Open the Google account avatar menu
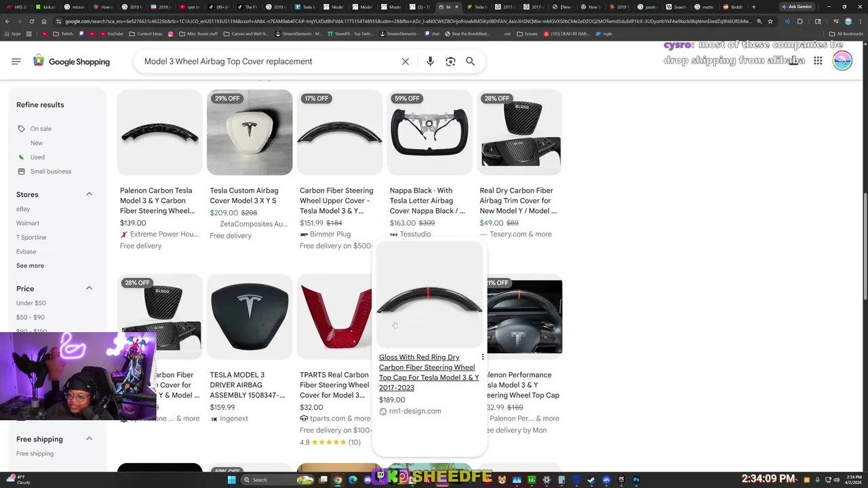 (842, 61)
